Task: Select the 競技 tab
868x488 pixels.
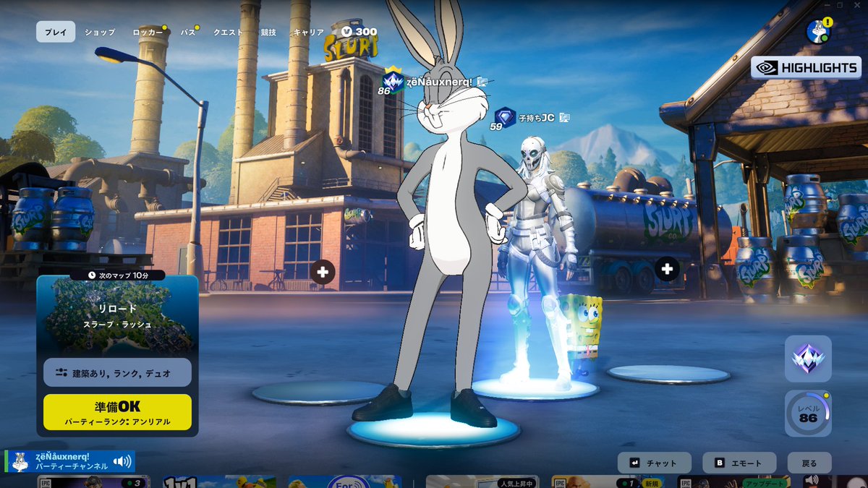Action: (268, 33)
